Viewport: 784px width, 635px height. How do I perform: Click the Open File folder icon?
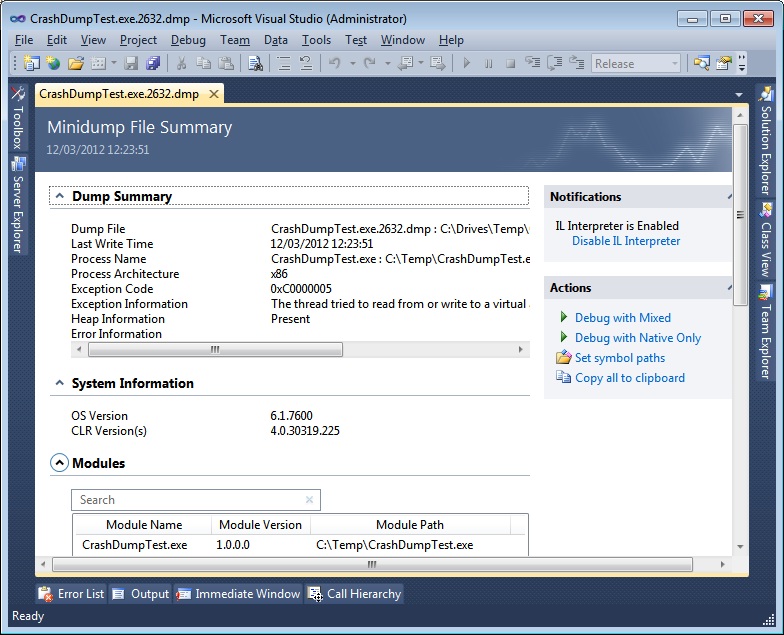coord(76,64)
